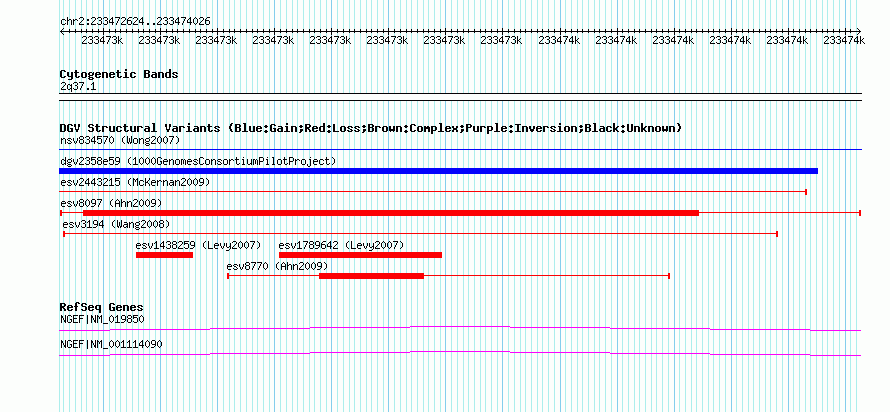Click the black 2q37.1 cytogenetic band bar

[460, 96]
